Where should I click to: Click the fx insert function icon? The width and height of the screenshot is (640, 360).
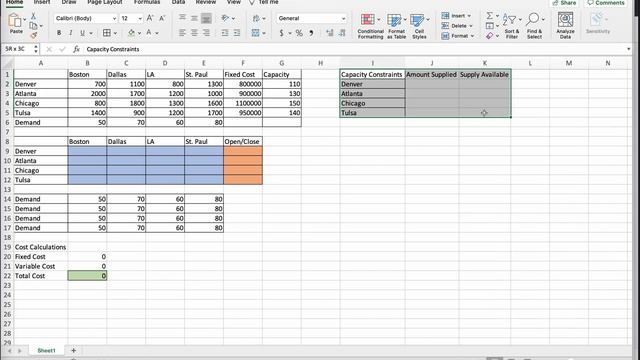click(76, 49)
